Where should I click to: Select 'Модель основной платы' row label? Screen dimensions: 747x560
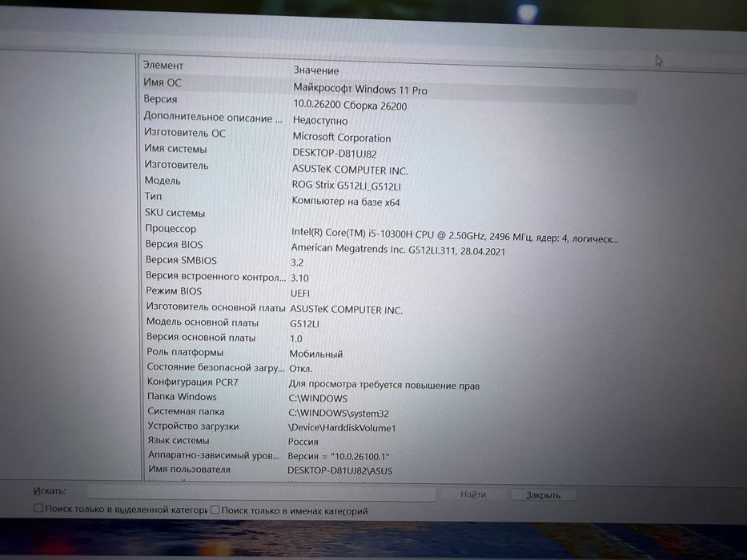[203, 322]
